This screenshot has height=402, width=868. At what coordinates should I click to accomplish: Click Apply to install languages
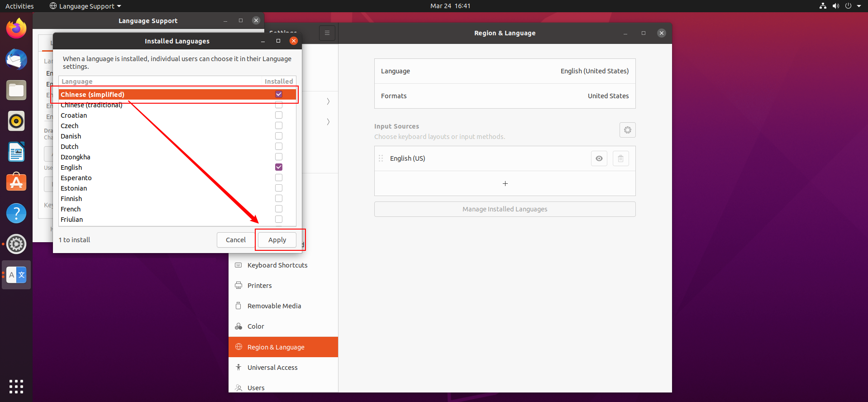point(277,240)
